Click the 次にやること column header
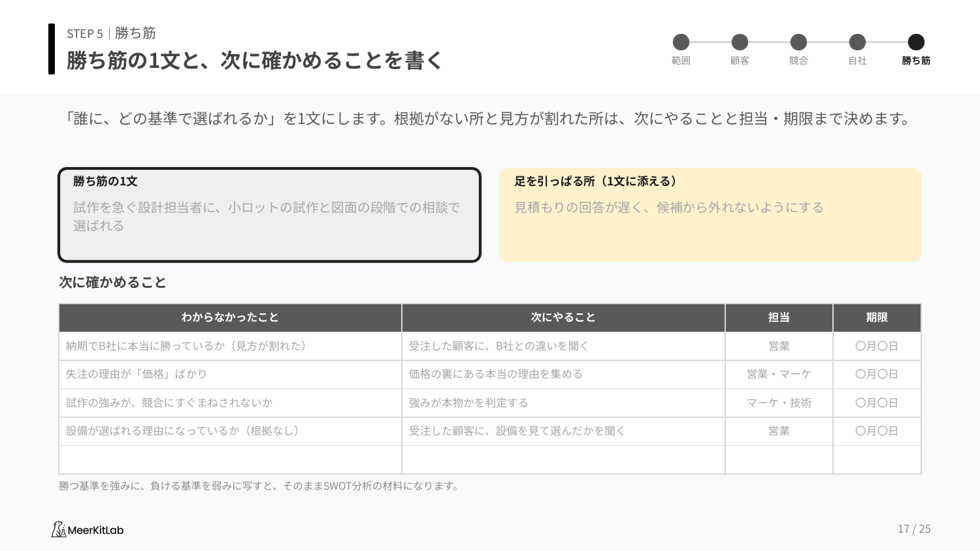Screen dimensions: 980x551 (x=563, y=317)
